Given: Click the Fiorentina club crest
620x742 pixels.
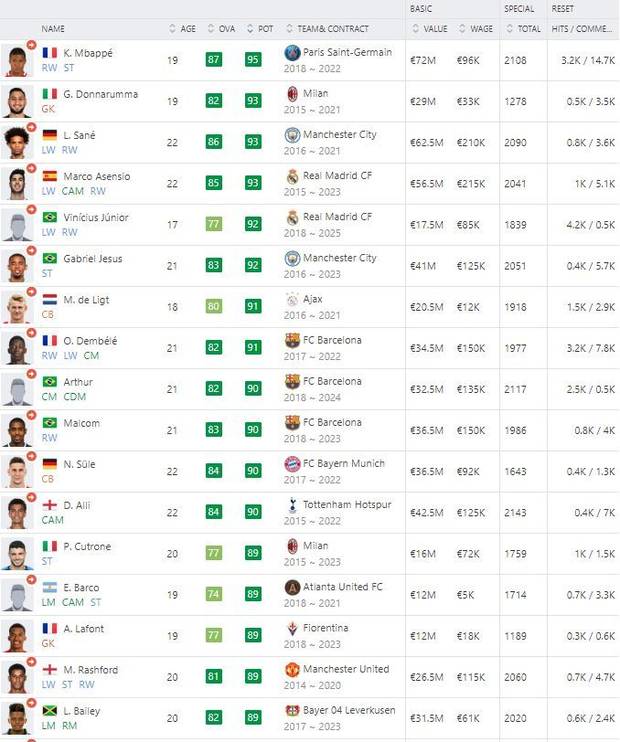Looking at the screenshot, I should click(x=292, y=628).
